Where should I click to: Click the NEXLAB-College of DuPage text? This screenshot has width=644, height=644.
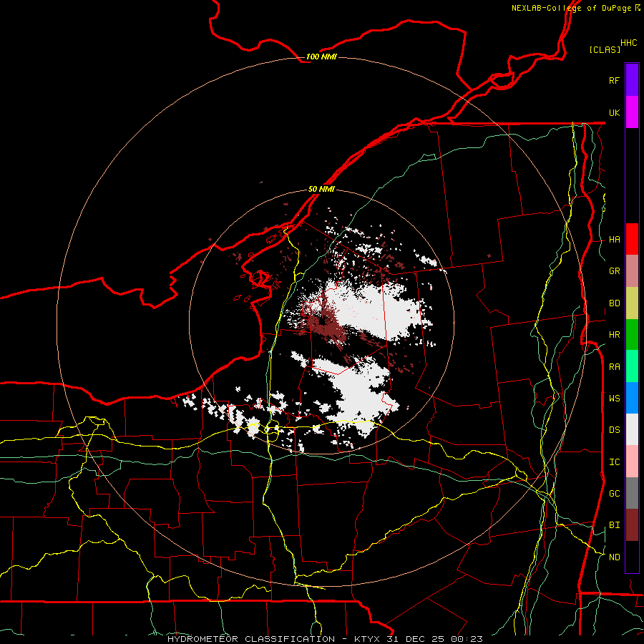571,8
